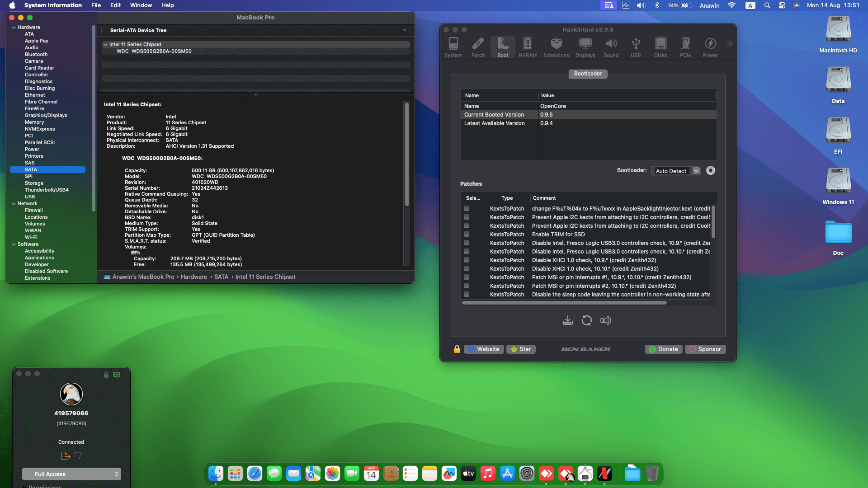
Task: Click the download icon below patches
Action: tap(568, 320)
